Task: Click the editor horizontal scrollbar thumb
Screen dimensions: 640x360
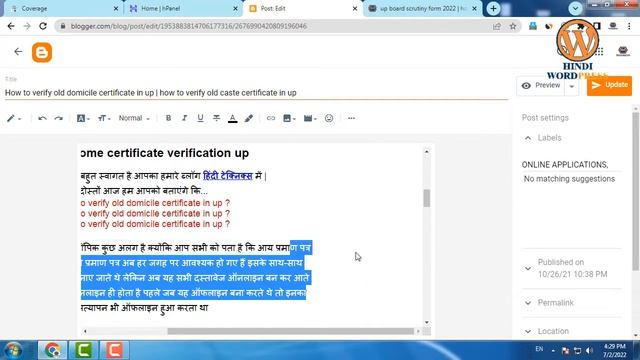Action: click(291, 331)
